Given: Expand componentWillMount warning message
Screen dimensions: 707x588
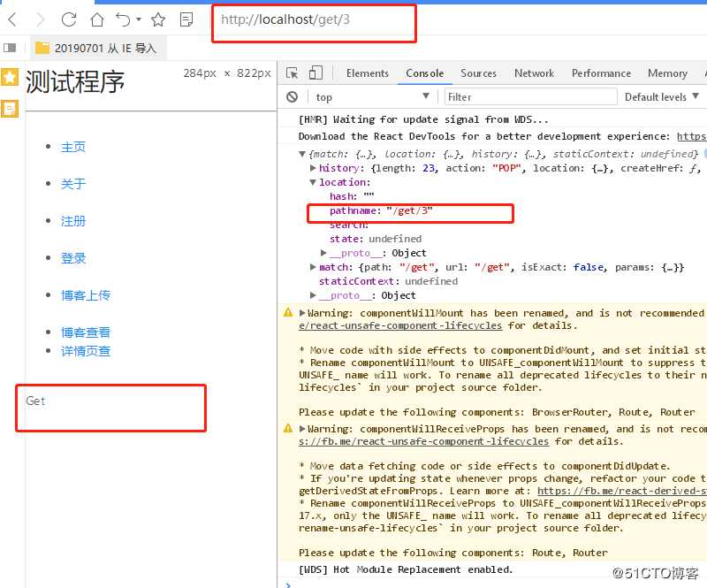Looking at the screenshot, I should pyautogui.click(x=302, y=313).
